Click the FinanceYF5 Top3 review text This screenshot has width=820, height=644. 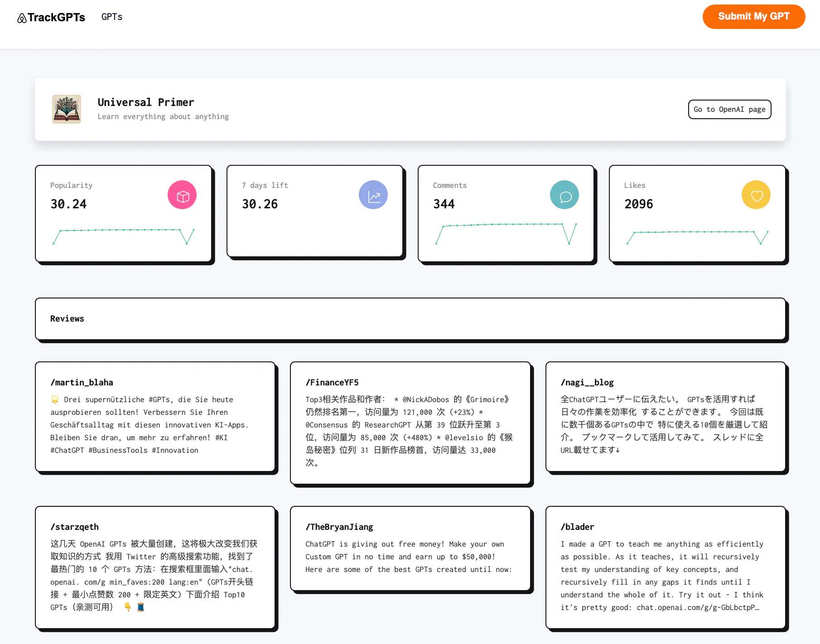410,431
